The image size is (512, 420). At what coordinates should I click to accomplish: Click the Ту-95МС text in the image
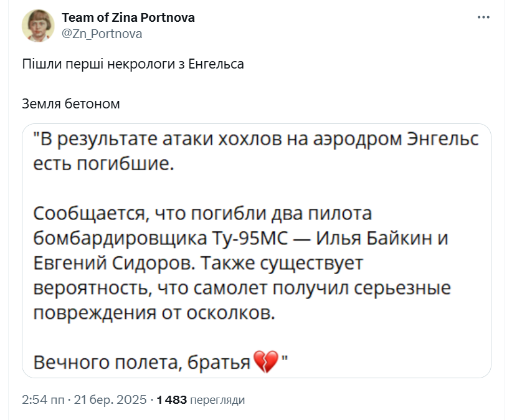(257, 238)
